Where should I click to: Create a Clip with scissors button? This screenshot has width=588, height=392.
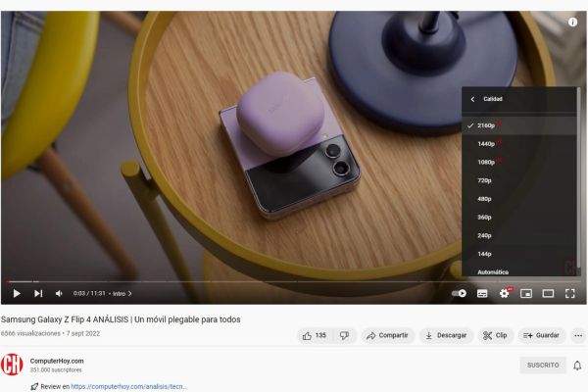(495, 335)
